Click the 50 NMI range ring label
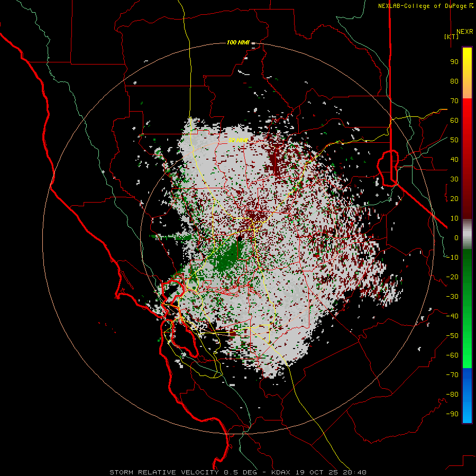The image size is (476, 476). [238, 140]
